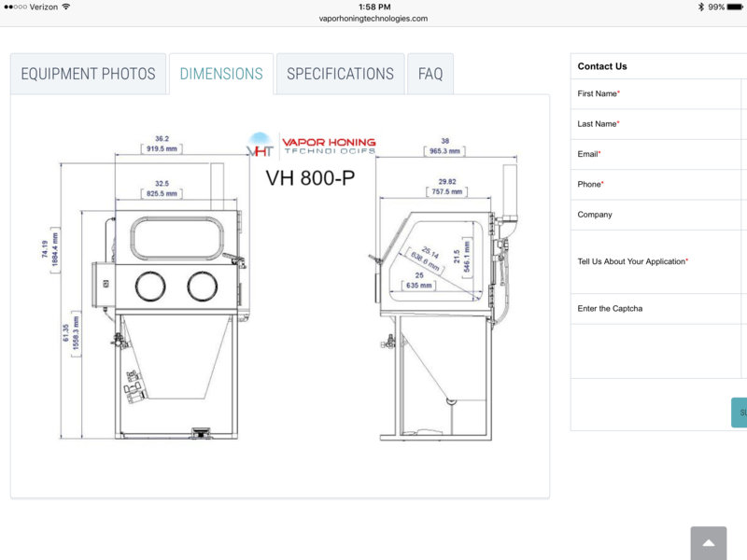This screenshot has width=747, height=560.
Task: Tap the scroll-to-top arrow button
Action: tap(709, 543)
